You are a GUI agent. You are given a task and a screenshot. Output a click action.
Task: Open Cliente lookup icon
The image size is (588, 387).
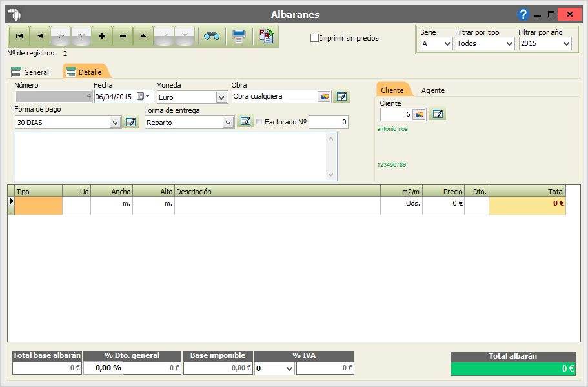[x=420, y=114]
